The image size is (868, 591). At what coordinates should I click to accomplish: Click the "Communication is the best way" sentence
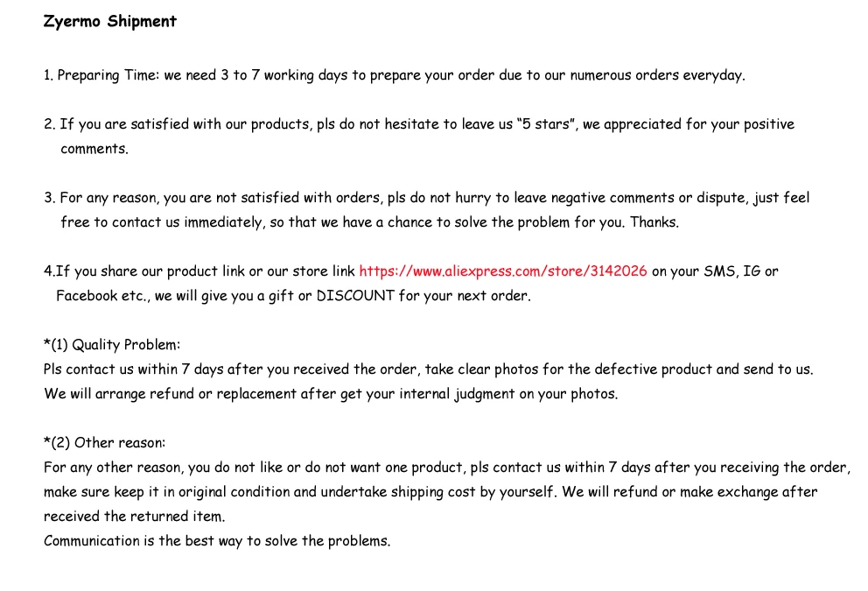point(217,540)
